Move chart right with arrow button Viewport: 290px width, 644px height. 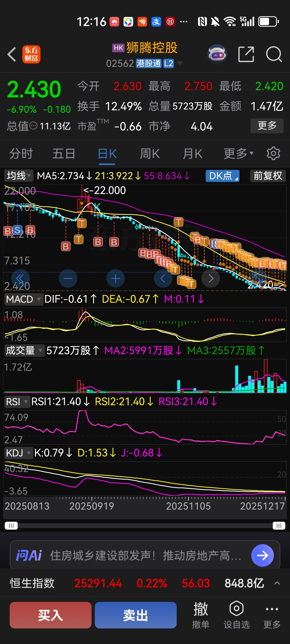click(211, 279)
